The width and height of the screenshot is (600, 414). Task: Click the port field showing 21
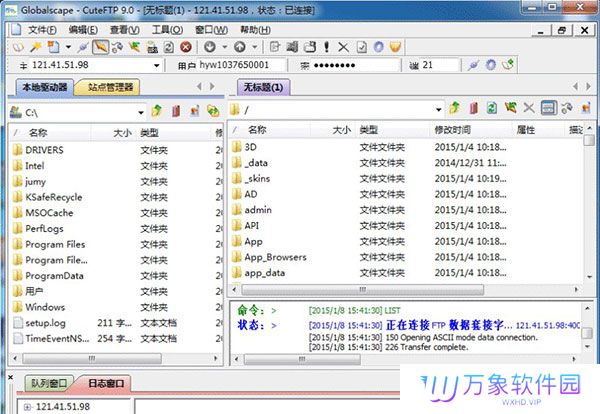click(x=439, y=65)
